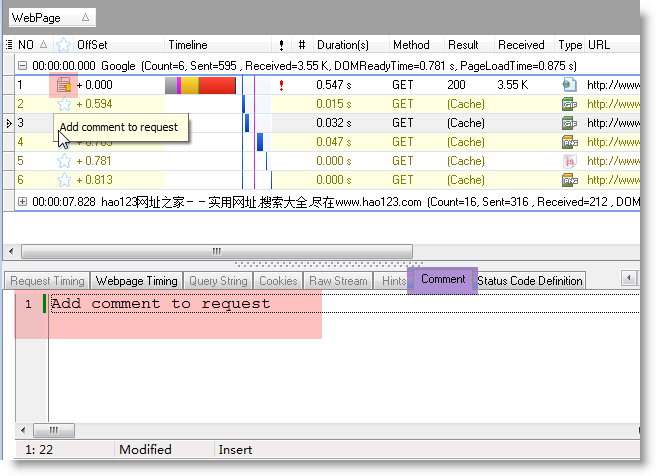Select the Comment tab

tap(442, 280)
